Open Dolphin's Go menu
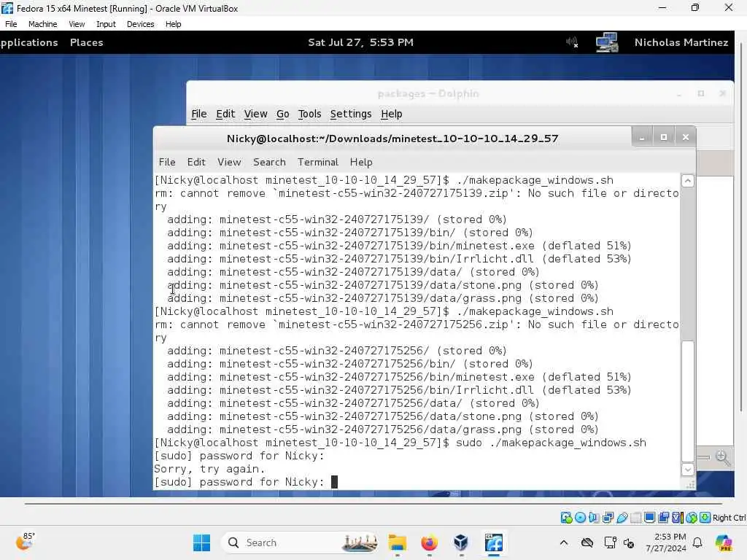The width and height of the screenshot is (747, 560). point(283,114)
